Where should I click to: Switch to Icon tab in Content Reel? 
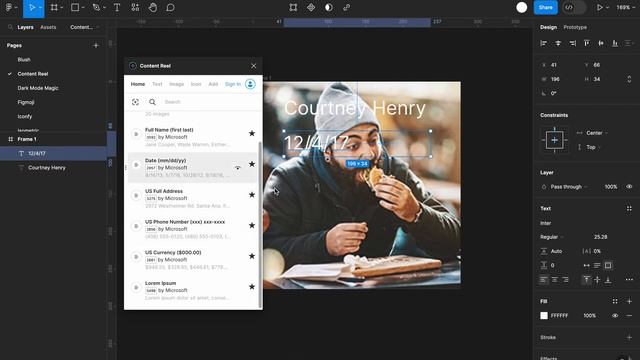coord(196,84)
